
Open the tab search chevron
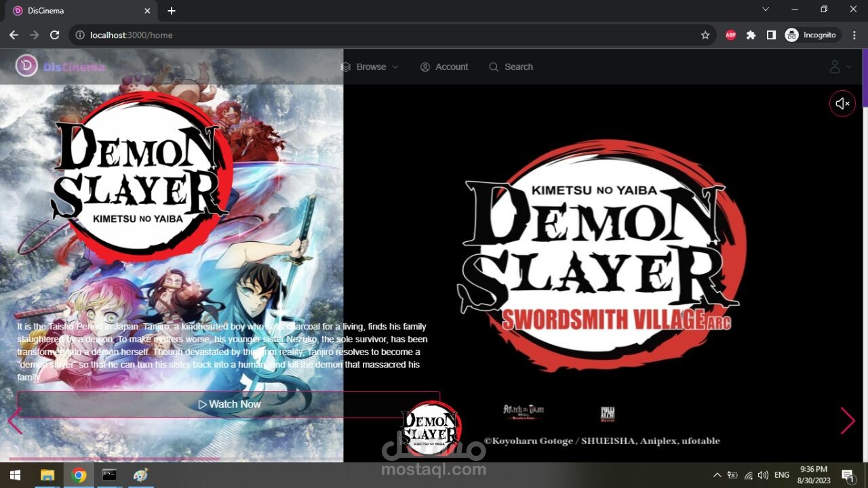[766, 9]
